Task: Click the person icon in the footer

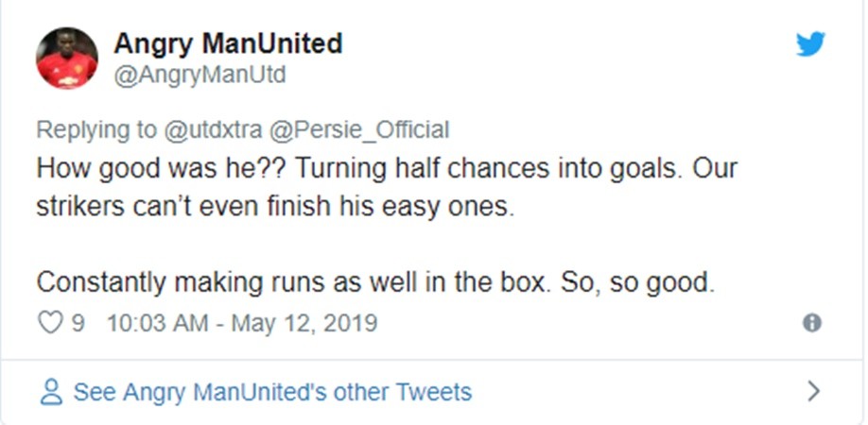Action: pyautogui.click(x=53, y=391)
